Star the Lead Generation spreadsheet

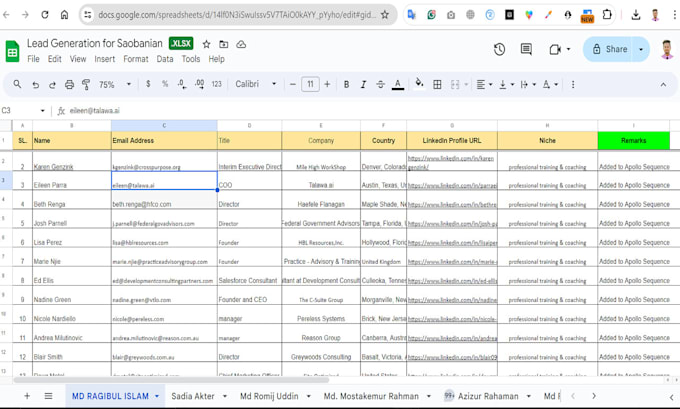(x=206, y=44)
